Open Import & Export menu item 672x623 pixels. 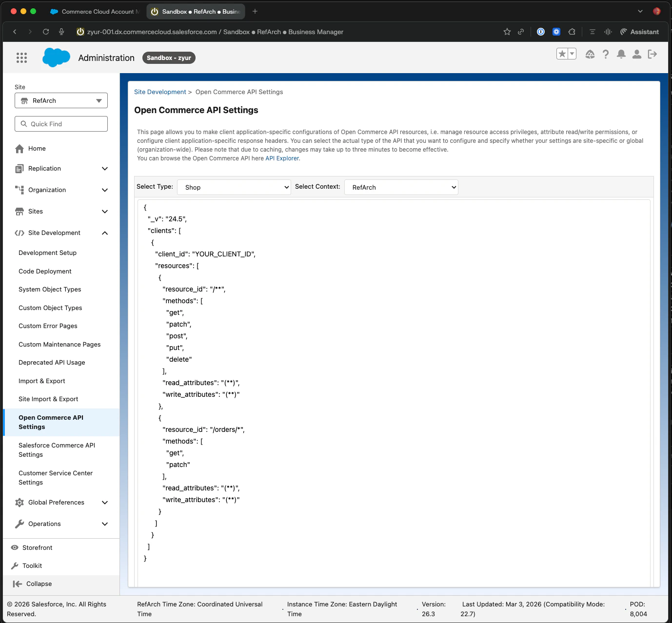(42, 381)
